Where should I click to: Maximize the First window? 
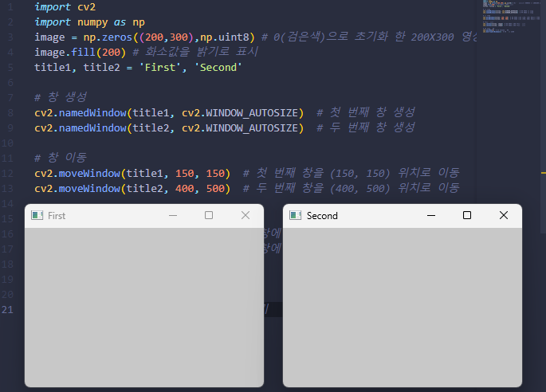(209, 215)
